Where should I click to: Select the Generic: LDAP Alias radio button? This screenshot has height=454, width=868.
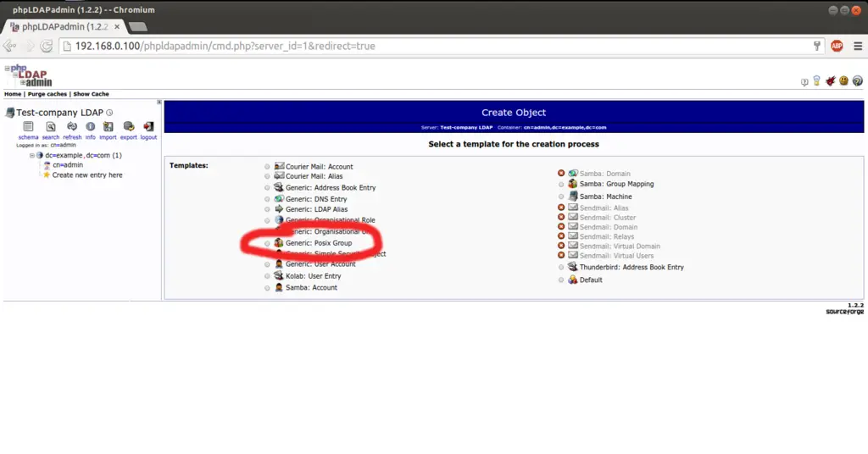pos(267,209)
